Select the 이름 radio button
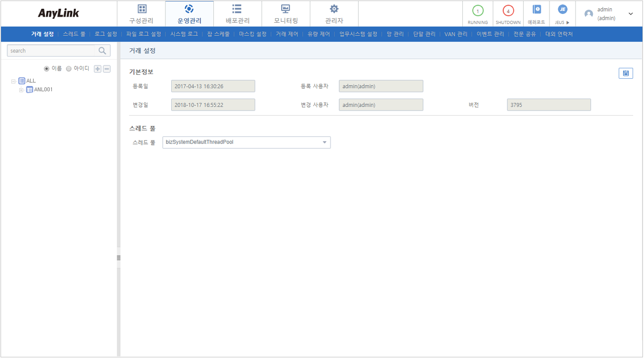644x361 pixels. [47, 69]
